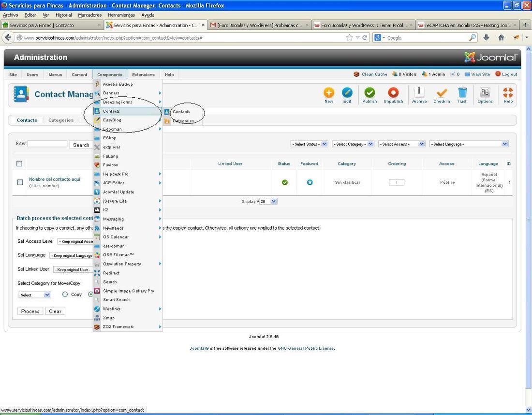Select the Copy radio button
The width and height of the screenshot is (532, 415).
click(65, 294)
